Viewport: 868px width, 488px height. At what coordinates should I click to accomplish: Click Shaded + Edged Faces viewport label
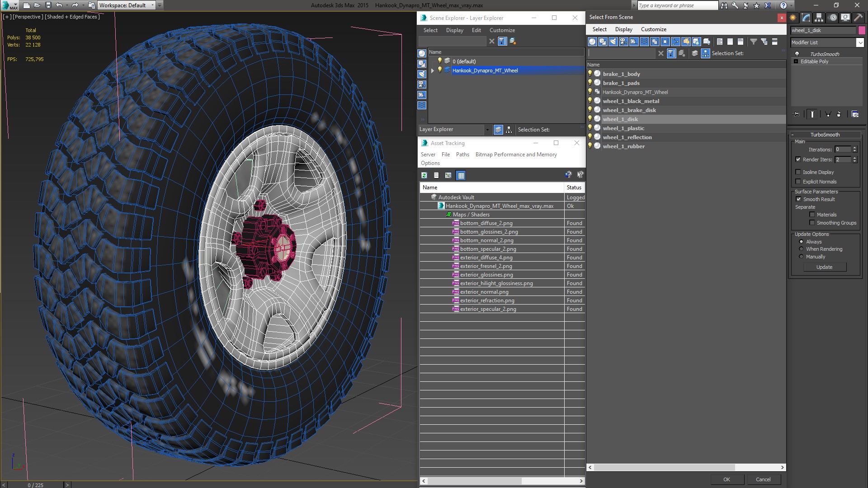click(72, 17)
